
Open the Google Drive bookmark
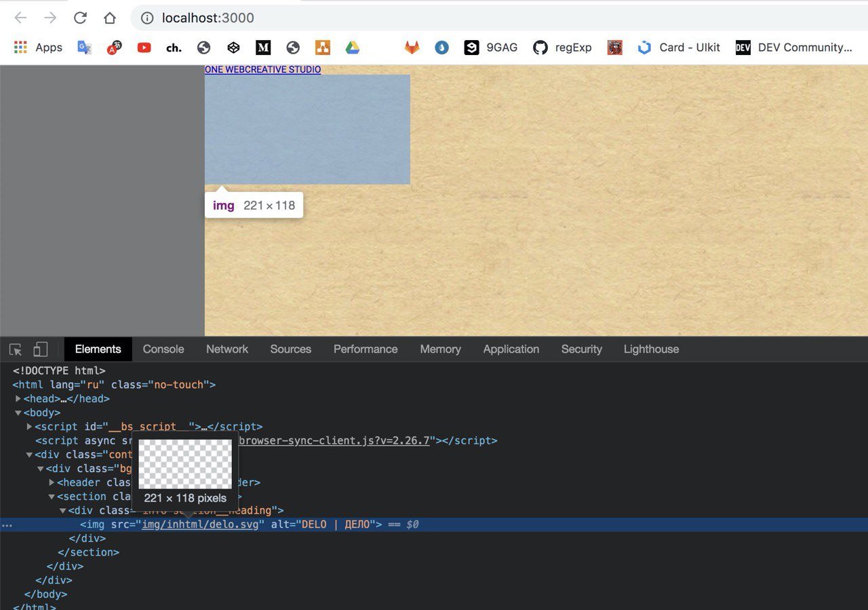[352, 47]
